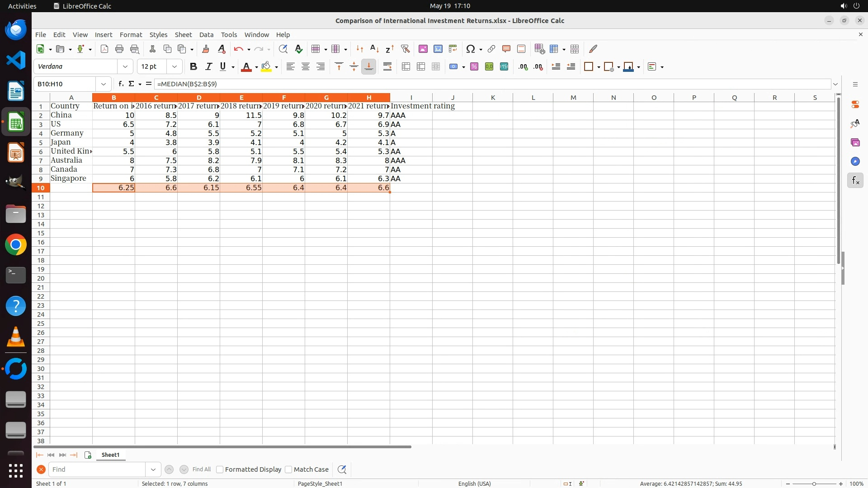The width and height of the screenshot is (868, 488).
Task: Click the Wrap Text icon
Action: (387, 67)
